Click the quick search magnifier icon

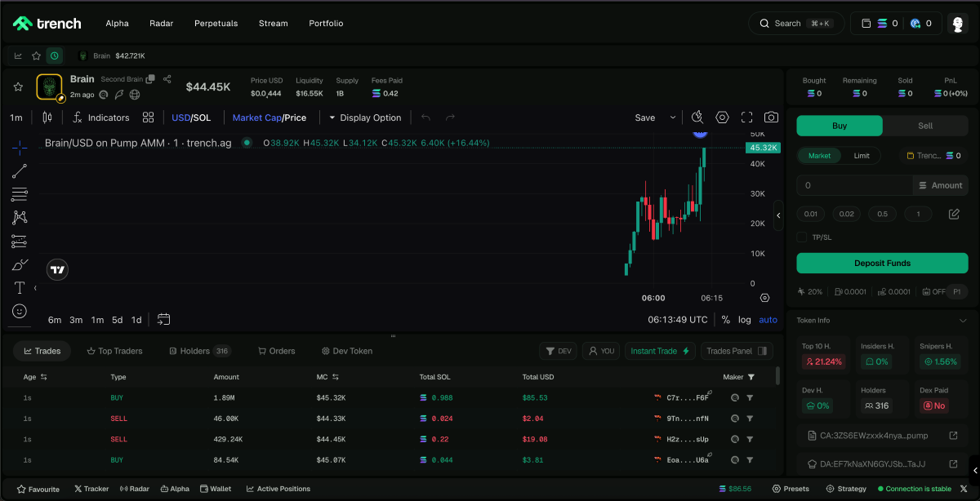697,117
